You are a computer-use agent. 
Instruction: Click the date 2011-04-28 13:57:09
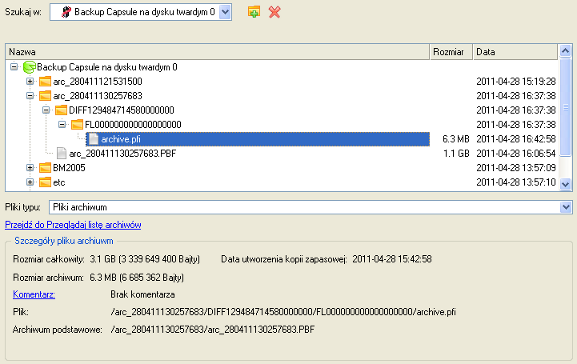pos(516,168)
